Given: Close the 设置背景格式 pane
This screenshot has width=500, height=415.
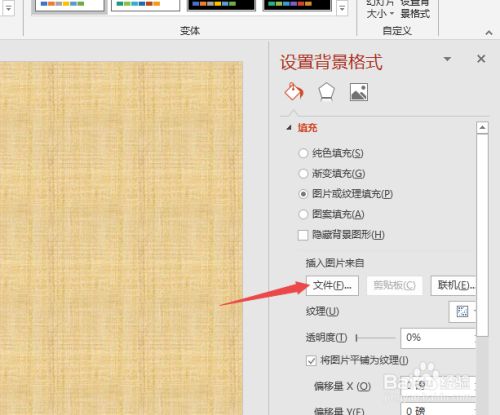Looking at the screenshot, I should (481, 59).
